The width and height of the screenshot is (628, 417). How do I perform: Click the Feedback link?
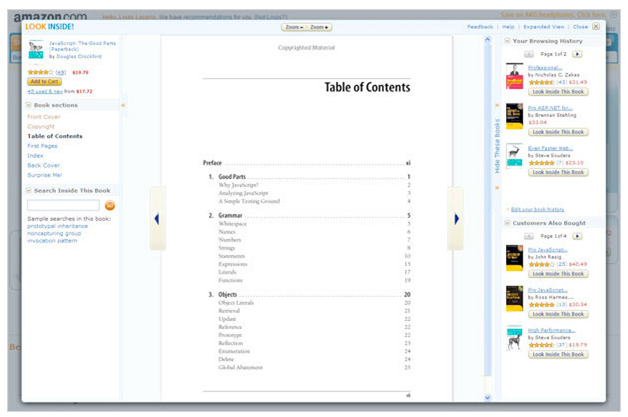(480, 27)
